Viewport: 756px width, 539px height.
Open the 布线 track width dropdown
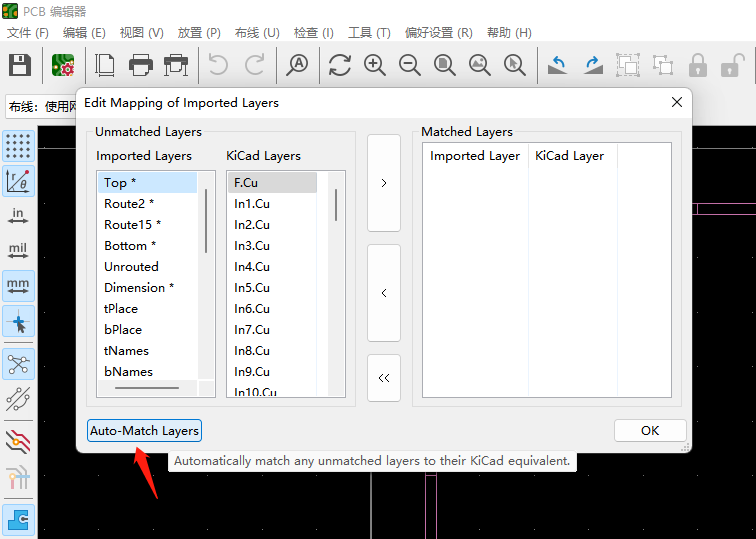[x=42, y=107]
